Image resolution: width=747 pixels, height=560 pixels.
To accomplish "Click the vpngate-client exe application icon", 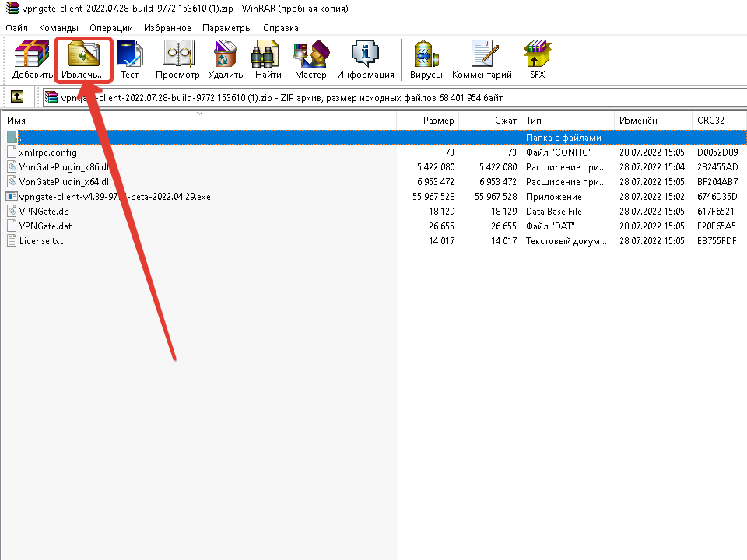I will point(12,196).
